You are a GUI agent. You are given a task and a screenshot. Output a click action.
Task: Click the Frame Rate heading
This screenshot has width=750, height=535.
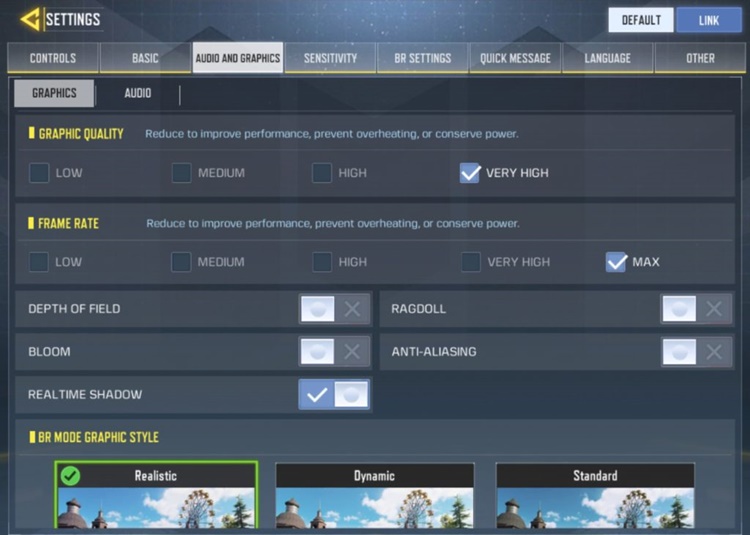pyautogui.click(x=68, y=223)
